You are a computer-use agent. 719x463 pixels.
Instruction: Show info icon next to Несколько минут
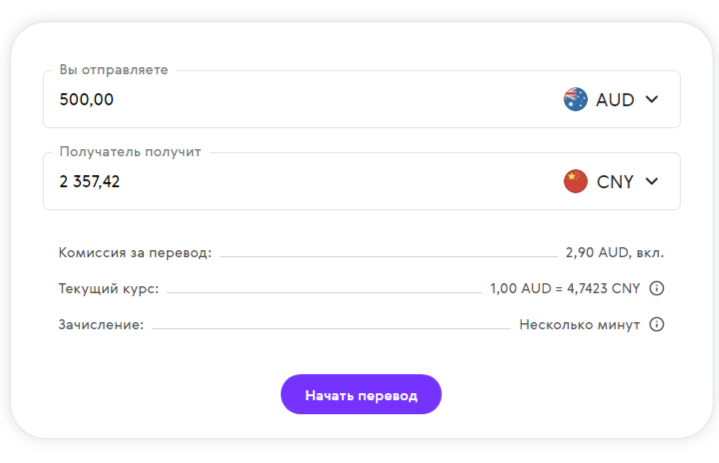pos(657,325)
